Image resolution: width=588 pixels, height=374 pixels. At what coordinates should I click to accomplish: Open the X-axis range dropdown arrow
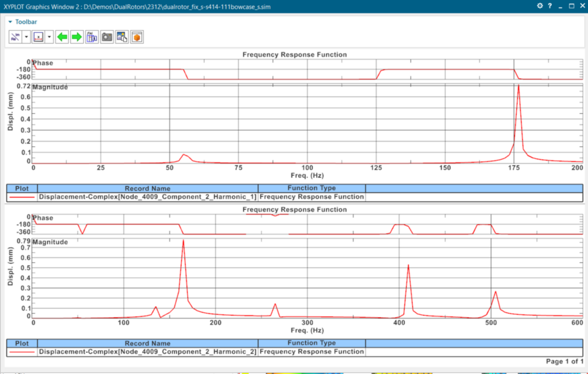49,37
